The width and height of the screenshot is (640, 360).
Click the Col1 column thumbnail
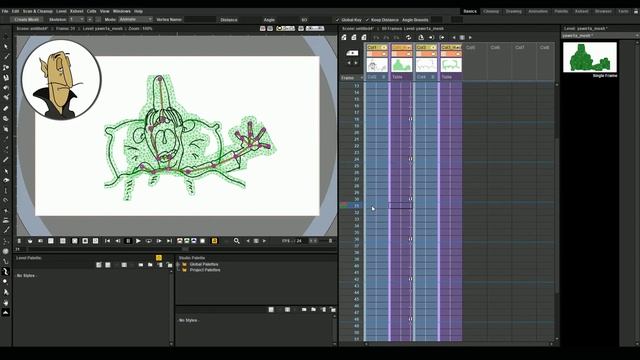tap(377, 65)
